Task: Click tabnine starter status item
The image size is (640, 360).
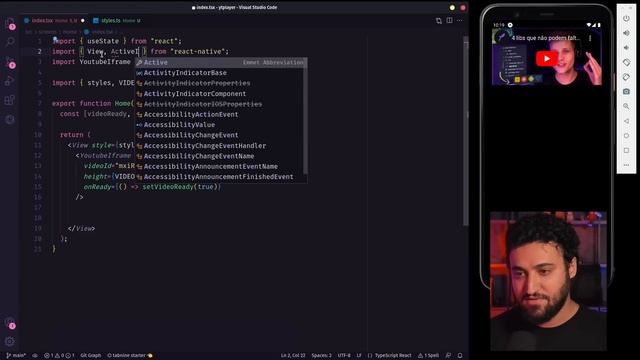Action: pos(129,356)
